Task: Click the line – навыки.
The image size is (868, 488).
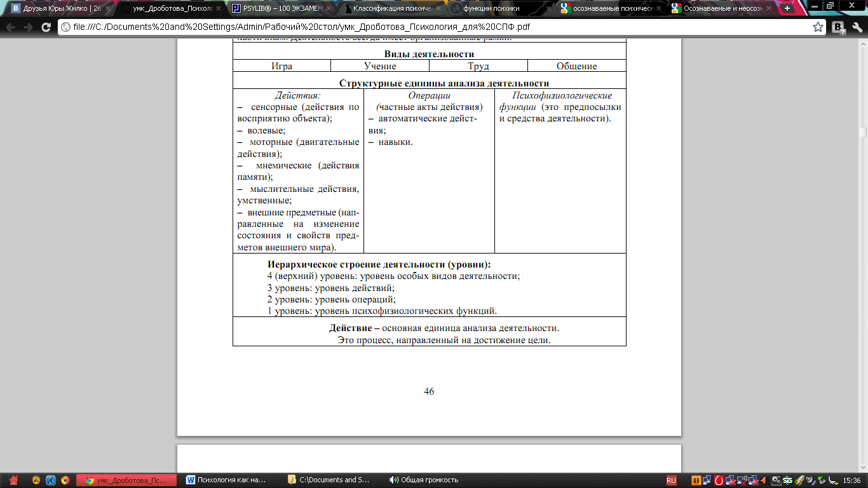Action: [391, 142]
